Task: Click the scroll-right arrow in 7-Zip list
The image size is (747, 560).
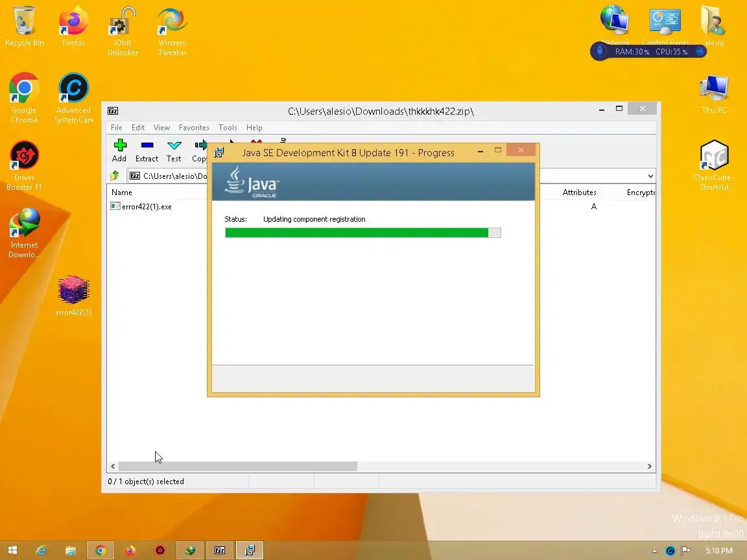Action: coord(649,466)
